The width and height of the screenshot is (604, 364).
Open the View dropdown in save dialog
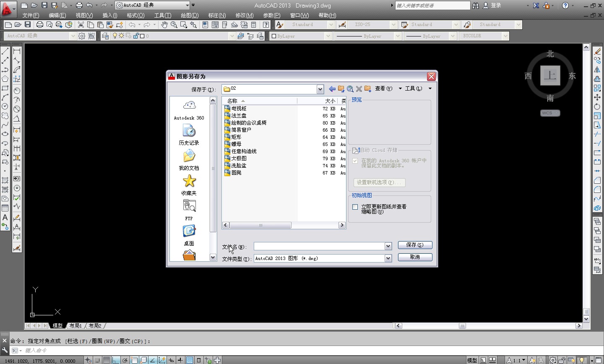[388, 88]
